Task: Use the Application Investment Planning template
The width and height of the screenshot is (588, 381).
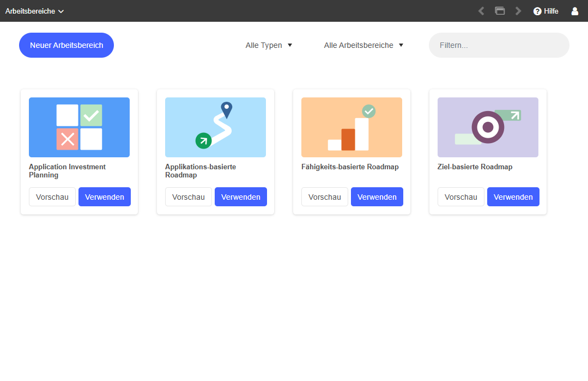Action: click(x=105, y=197)
